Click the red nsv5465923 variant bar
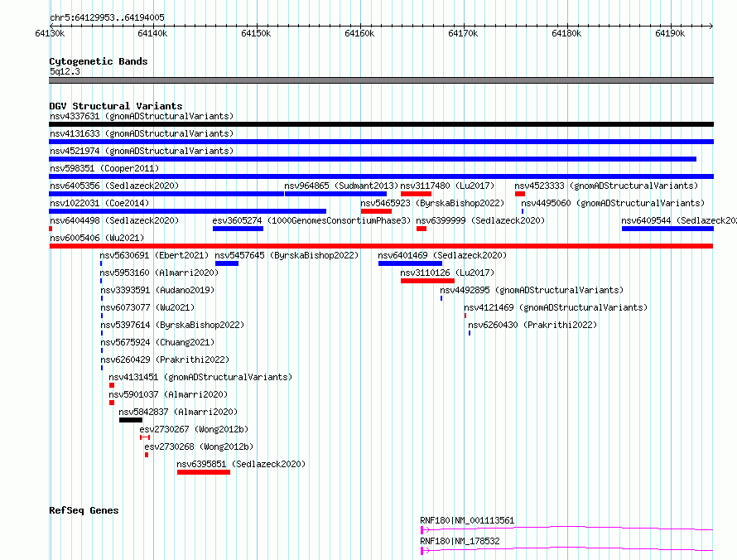This screenshot has height=560, width=737. 376,211
